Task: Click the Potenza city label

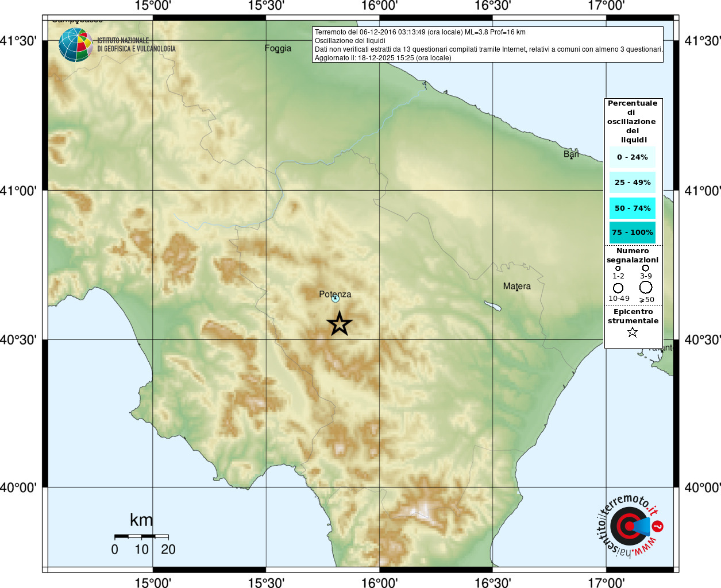Action: [x=335, y=294]
